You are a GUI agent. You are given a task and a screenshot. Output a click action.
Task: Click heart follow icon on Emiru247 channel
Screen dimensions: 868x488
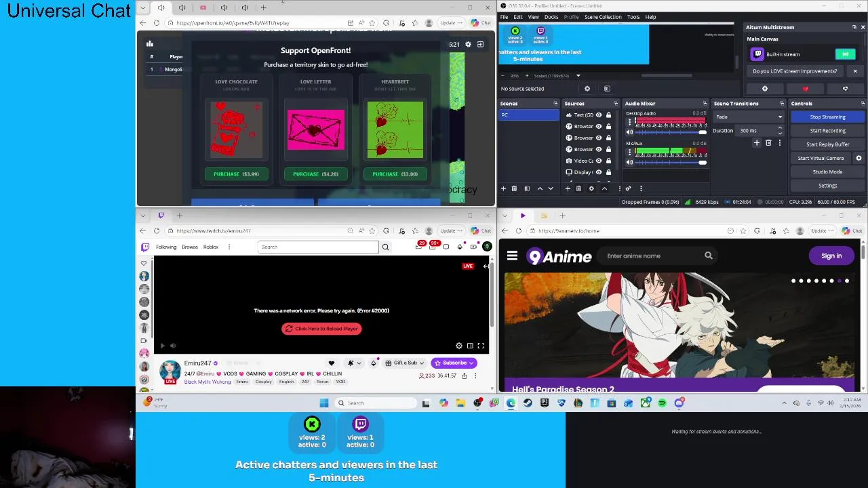click(x=332, y=363)
